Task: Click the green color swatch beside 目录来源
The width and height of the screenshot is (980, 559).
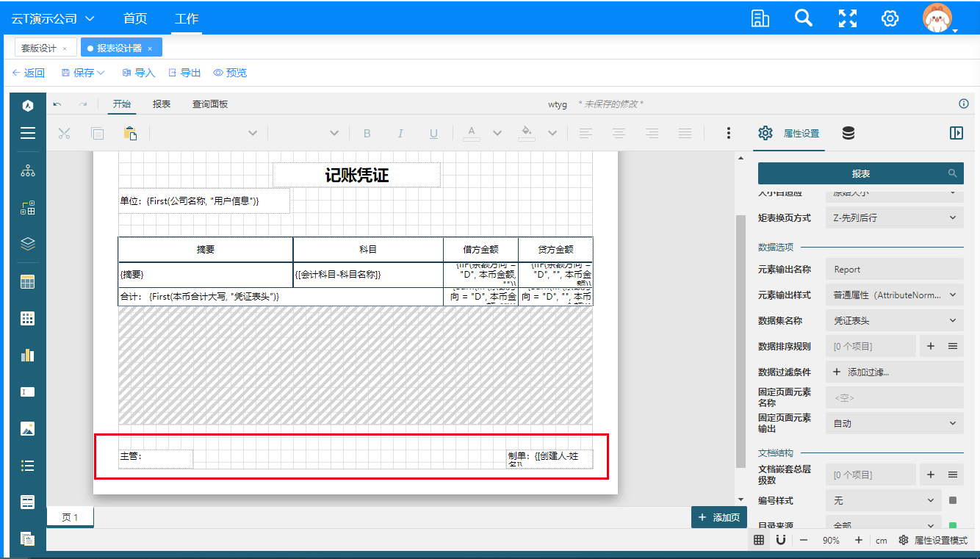Action: pos(953,525)
